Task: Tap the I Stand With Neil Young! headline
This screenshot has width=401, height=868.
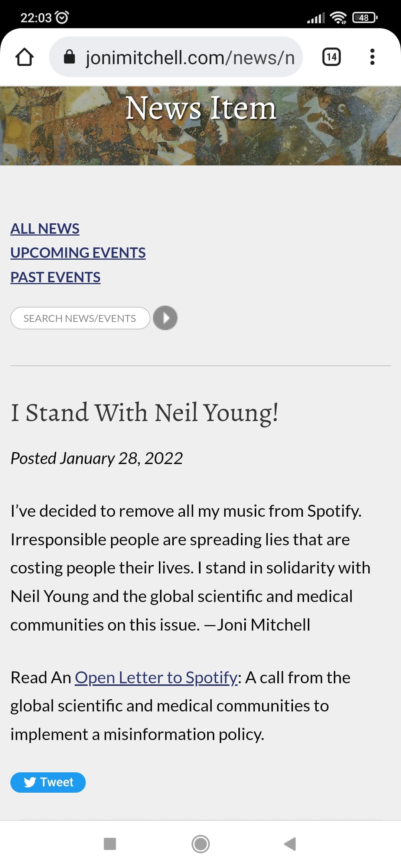Action: [145, 412]
